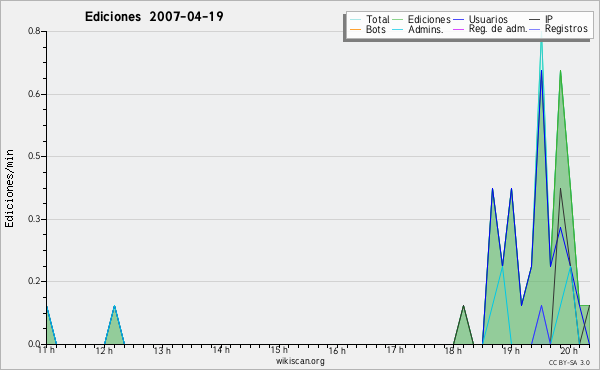Click the Reg. de adm. legend entry
The width and height of the screenshot is (600, 370).
tap(490, 29)
